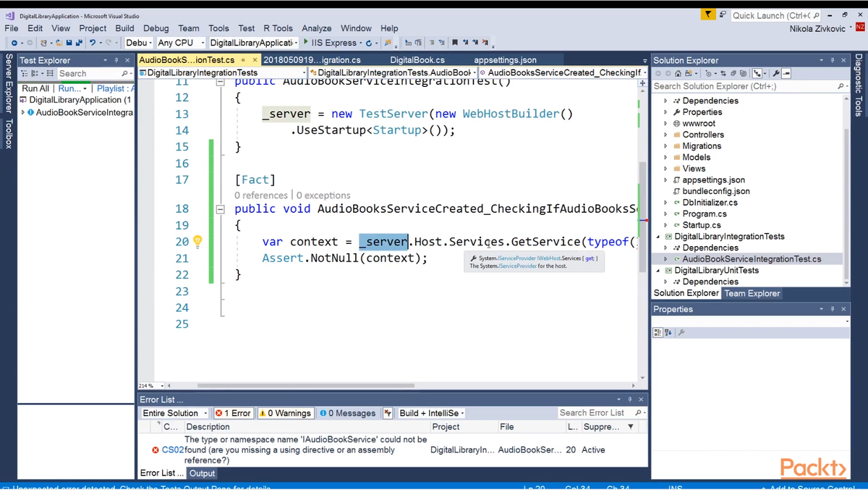Switch to the appsettings.json tab
The image size is (868, 490).
click(x=505, y=60)
